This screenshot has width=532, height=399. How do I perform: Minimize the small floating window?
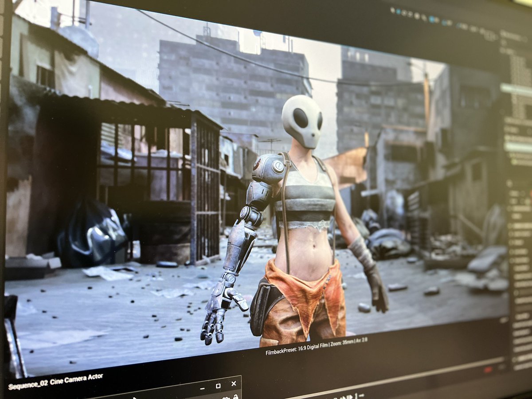pyautogui.click(x=202, y=388)
